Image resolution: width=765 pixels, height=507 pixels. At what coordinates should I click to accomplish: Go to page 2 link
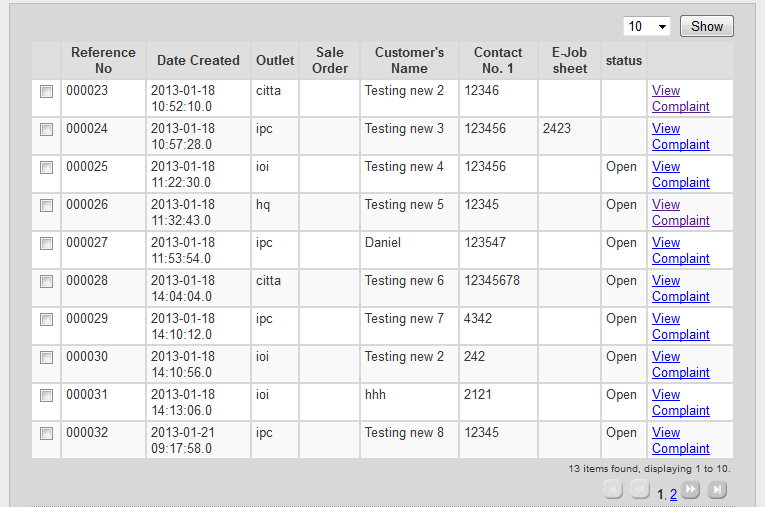click(x=673, y=494)
